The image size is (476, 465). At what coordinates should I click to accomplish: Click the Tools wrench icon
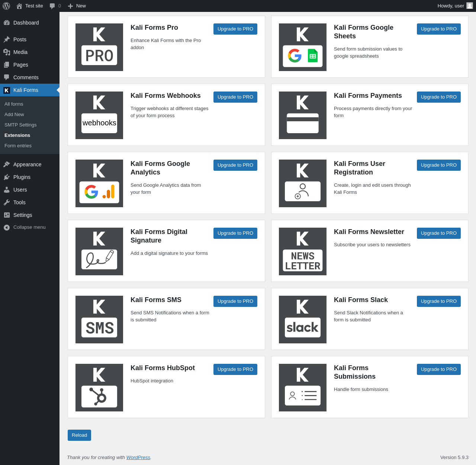pos(7,202)
